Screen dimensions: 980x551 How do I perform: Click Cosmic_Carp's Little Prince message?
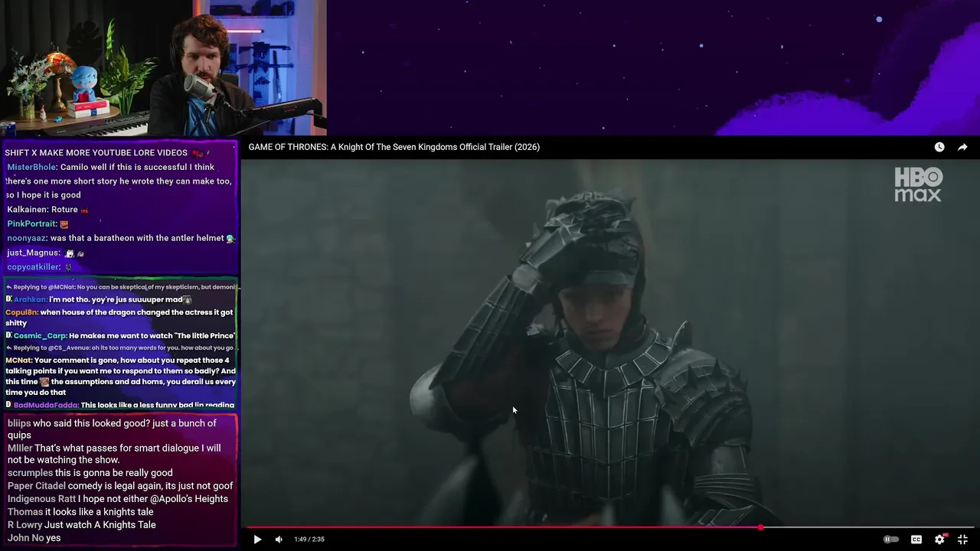point(120,336)
